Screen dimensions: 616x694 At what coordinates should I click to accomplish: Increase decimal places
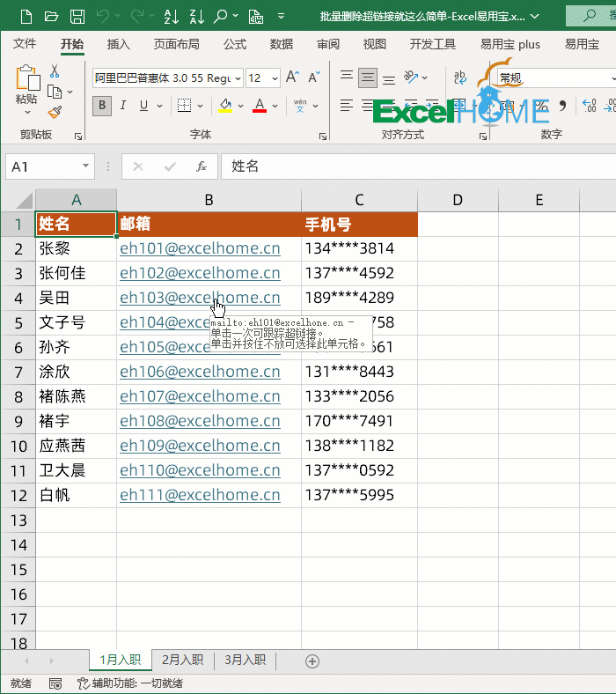[x=590, y=106]
